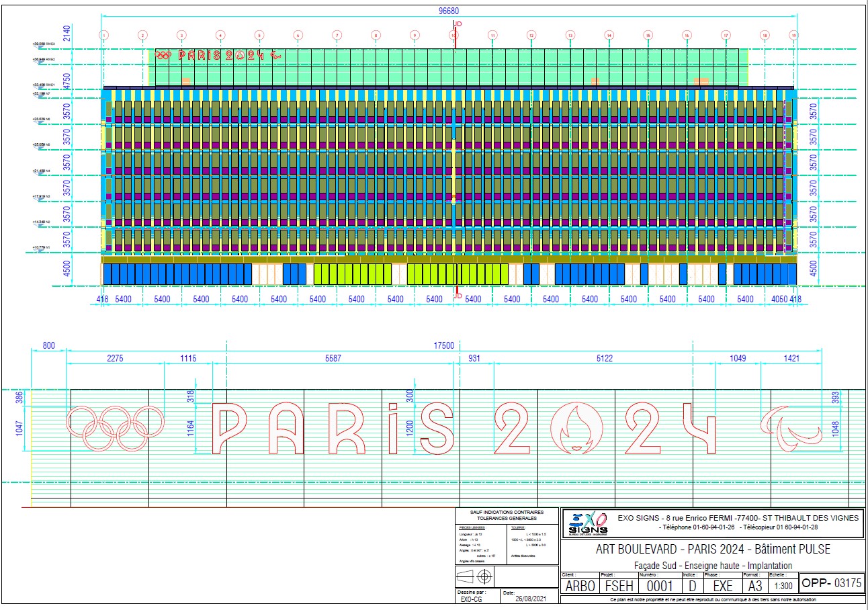Select grid axis bubble 1
This screenshot has width=868, height=610.
(x=104, y=34)
